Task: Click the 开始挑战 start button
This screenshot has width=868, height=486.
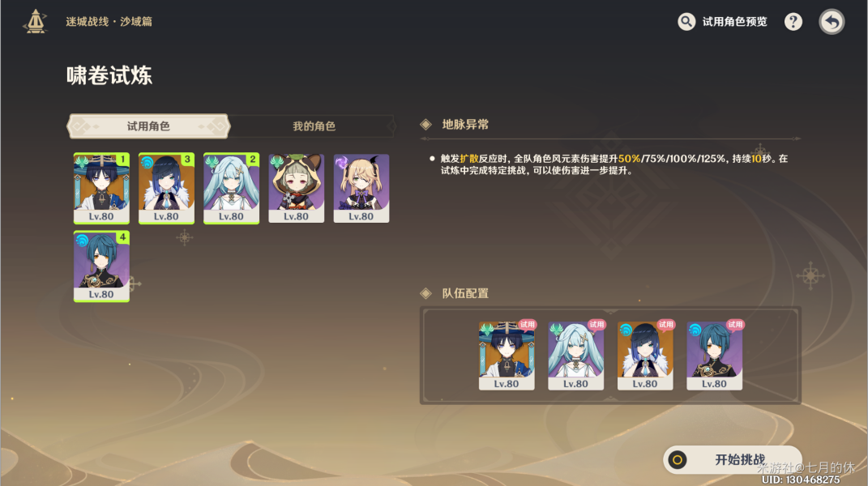Action: (x=733, y=459)
